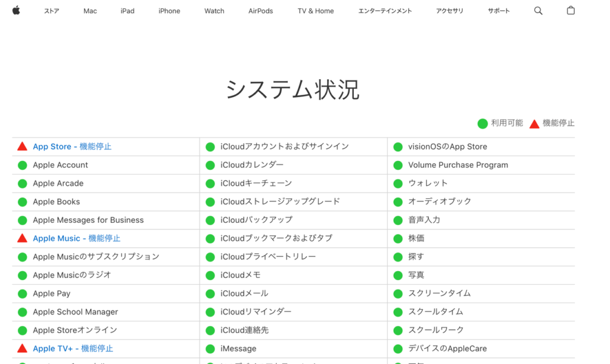The height and width of the screenshot is (364, 610).
Task: Click green dot for Apple Messages for Business
Action: [23, 220]
